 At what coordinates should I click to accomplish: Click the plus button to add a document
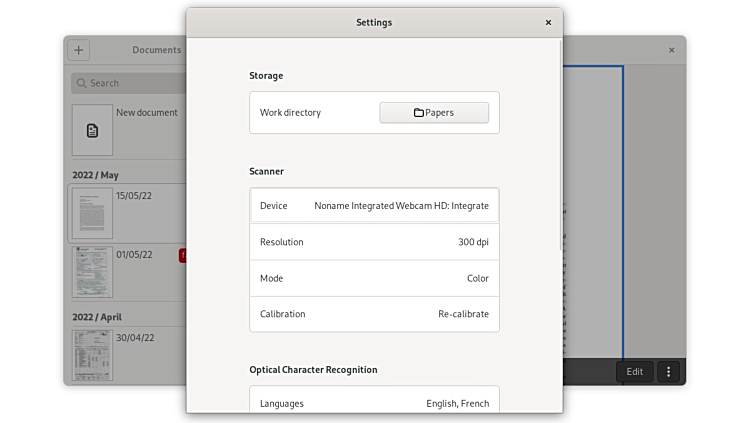(79, 50)
